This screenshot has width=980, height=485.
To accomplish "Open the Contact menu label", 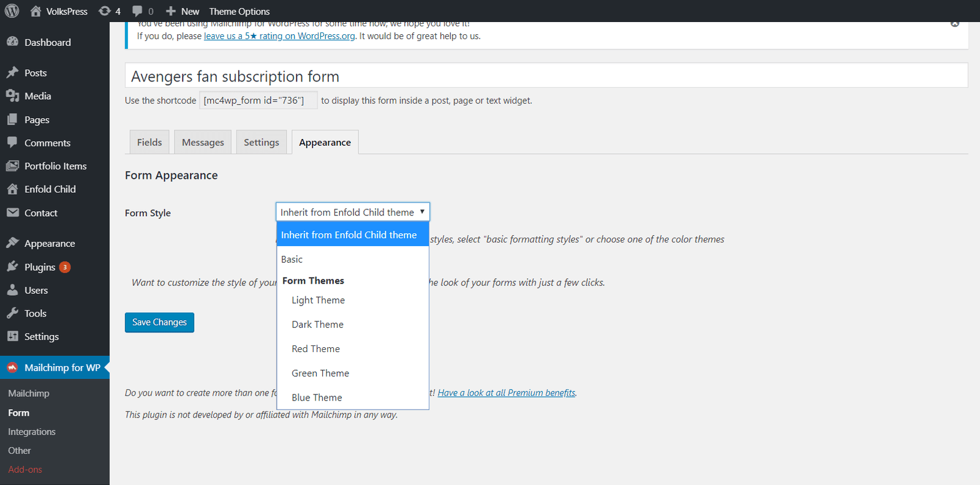I will coord(41,213).
